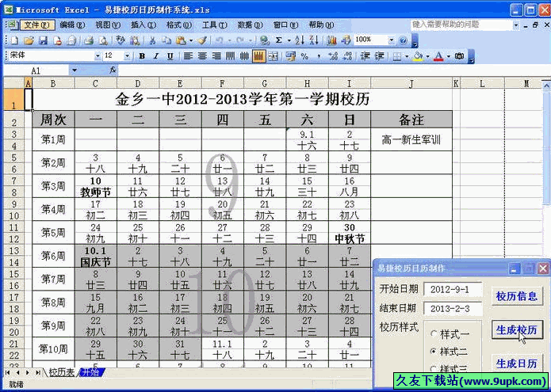Expand the borders dropdown arrow
The width and height of the screenshot is (551, 392).
(x=407, y=56)
